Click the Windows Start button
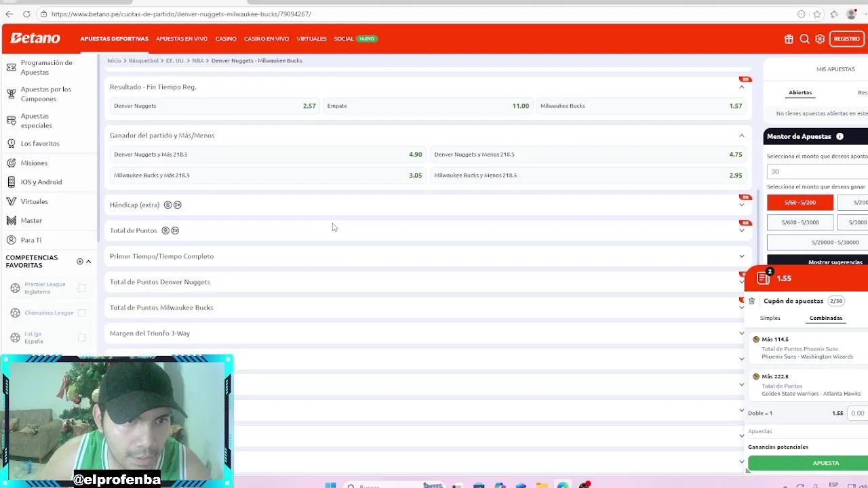This screenshot has height=488, width=868. pyautogui.click(x=330, y=485)
